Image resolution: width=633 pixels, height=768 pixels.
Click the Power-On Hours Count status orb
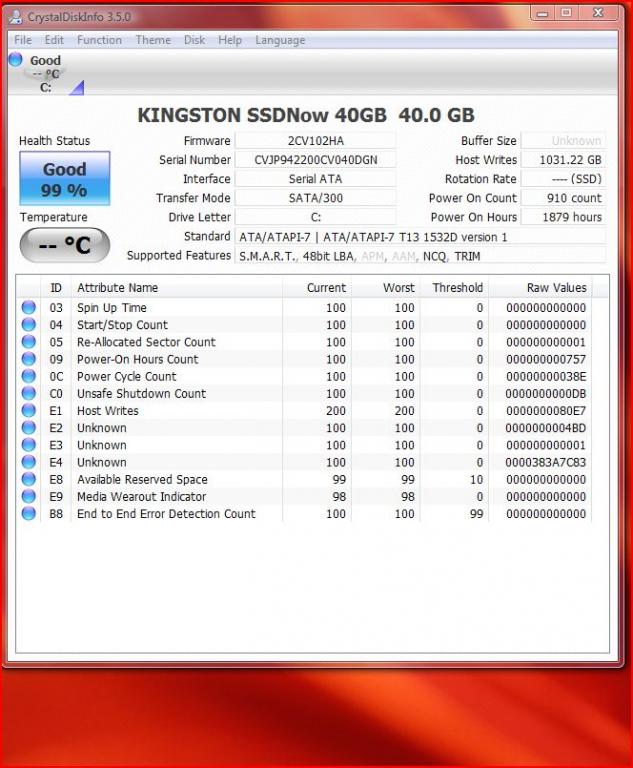29,359
